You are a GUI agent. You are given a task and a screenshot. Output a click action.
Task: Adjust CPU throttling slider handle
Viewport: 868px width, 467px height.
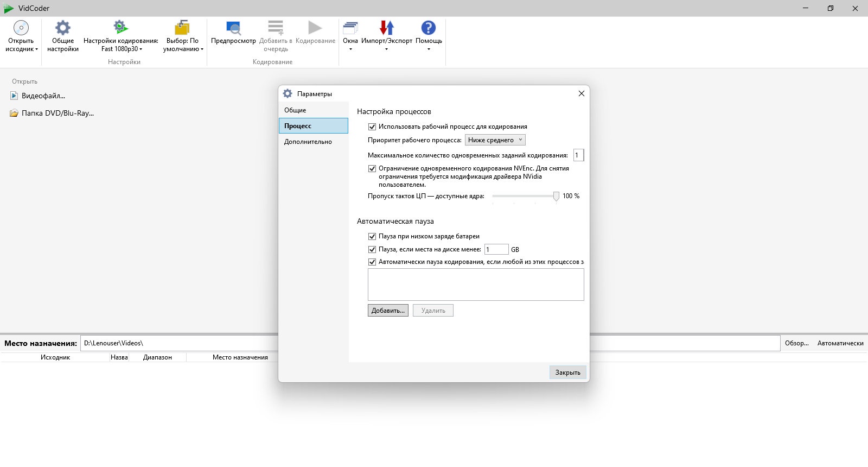(x=556, y=196)
